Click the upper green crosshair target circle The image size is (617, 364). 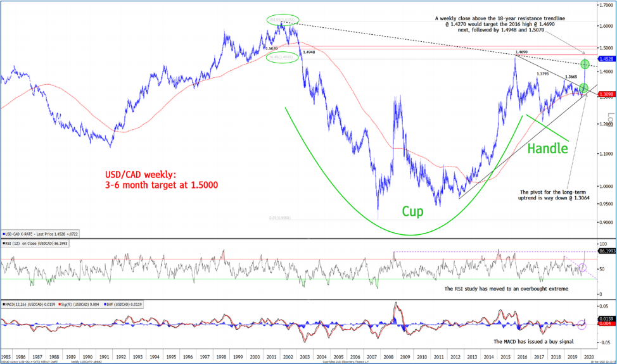pyautogui.click(x=585, y=64)
